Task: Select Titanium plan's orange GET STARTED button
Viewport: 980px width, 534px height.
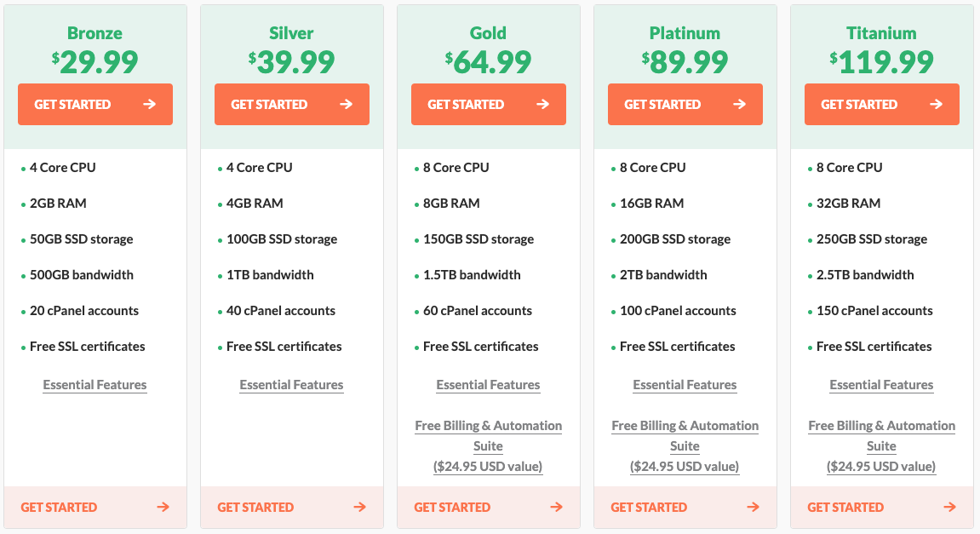Action: [882, 105]
